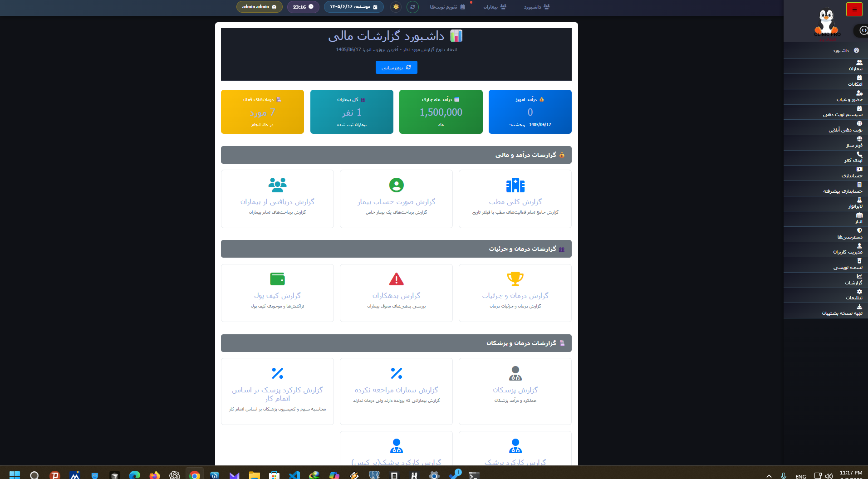This screenshot has width=868, height=479.
Task: Open گزارش کارکرد پزشک بر اساس اتمام کار
Action: point(277,391)
